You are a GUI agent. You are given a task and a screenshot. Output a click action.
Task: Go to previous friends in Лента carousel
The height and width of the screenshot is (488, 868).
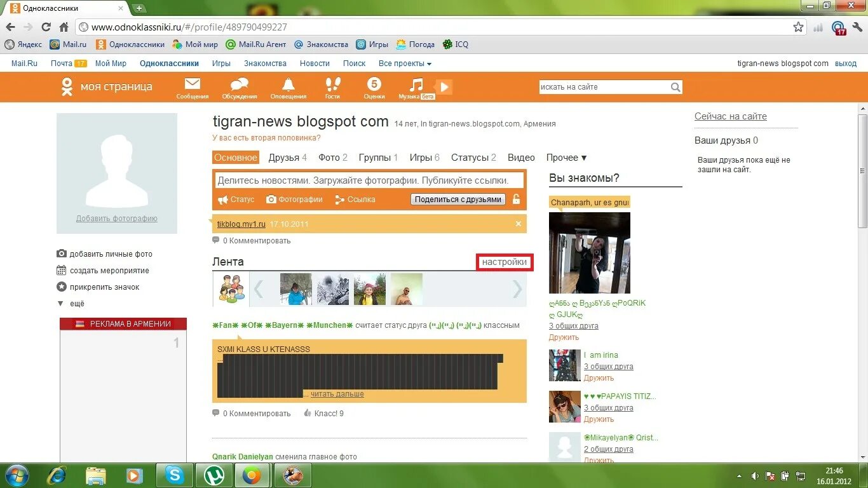coord(259,289)
